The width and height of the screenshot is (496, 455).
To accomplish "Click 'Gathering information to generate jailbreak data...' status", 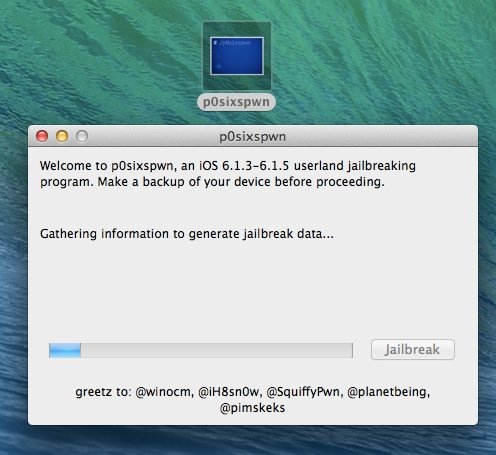I will click(x=187, y=234).
